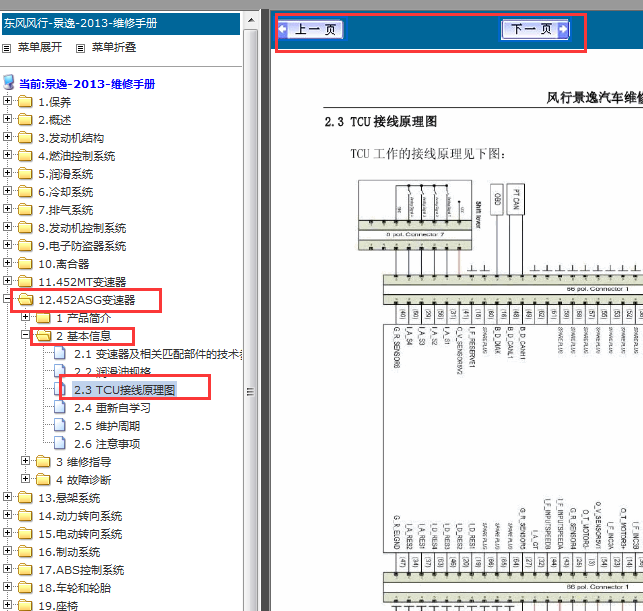Screen dimensions: 643x611
Task: Expand the 3.发动机结构 node
Action: [x=7, y=136]
